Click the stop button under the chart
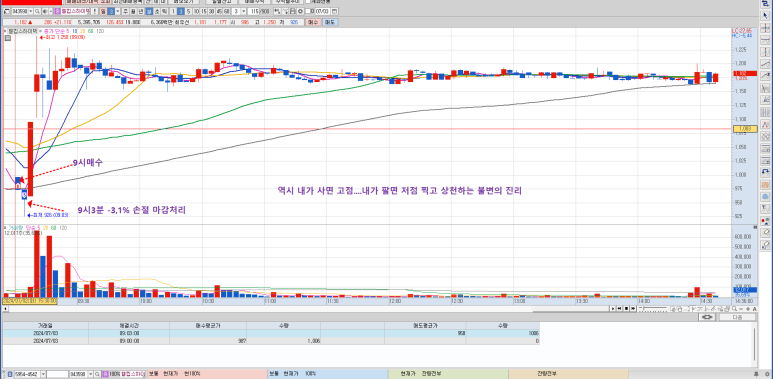This screenshot has height=379, width=773. [626, 309]
